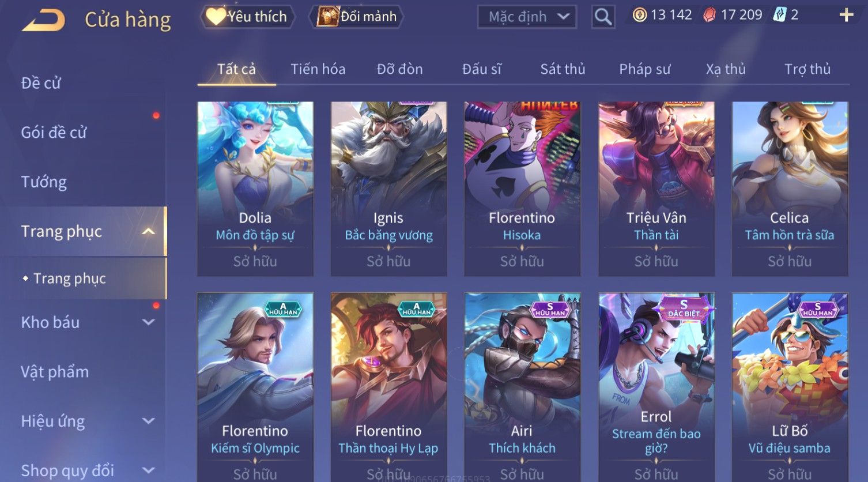This screenshot has width=868, height=482.
Task: Tap the gold coin currency icon
Action: (640, 15)
